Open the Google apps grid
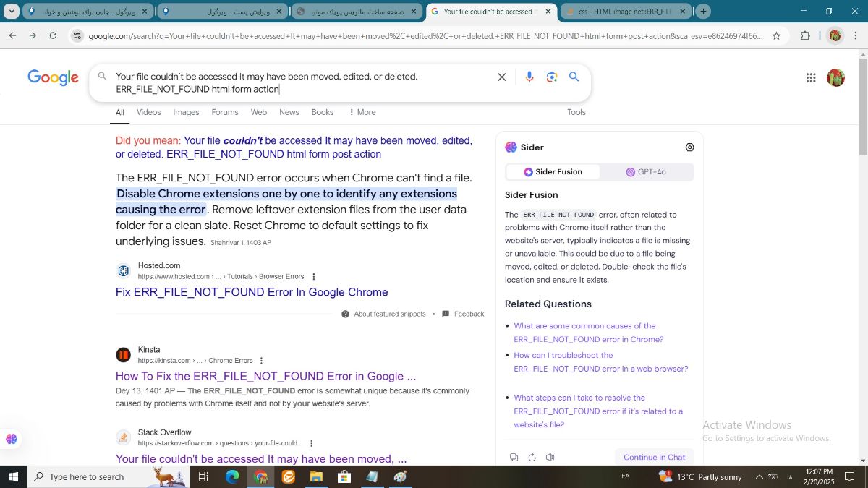This screenshot has height=488, width=868. click(811, 78)
